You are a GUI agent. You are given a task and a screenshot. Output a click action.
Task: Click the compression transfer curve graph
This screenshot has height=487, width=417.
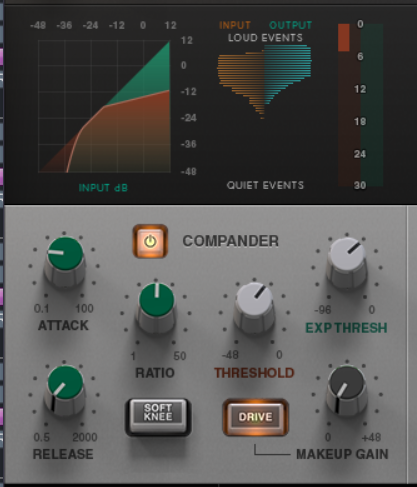coord(104,106)
